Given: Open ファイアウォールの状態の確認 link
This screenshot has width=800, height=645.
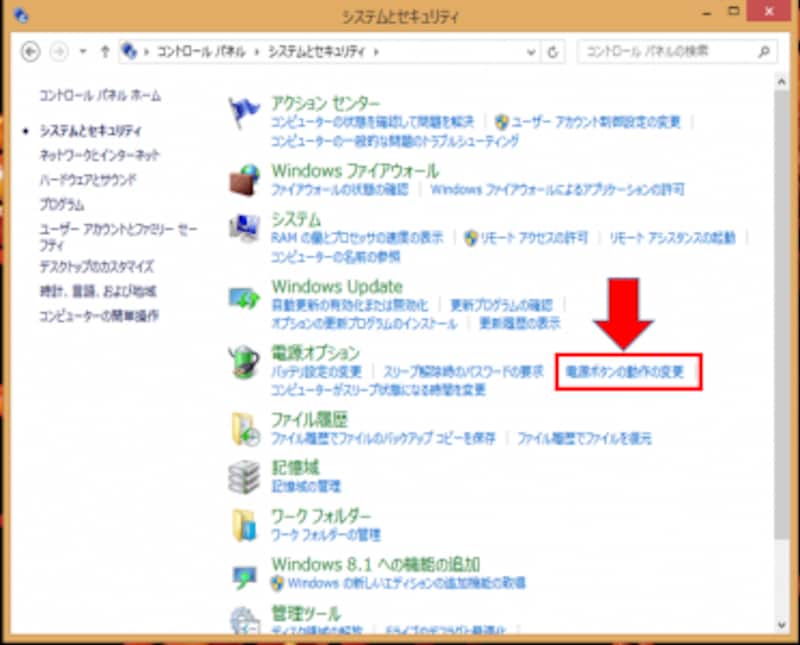Looking at the screenshot, I should coord(340,189).
